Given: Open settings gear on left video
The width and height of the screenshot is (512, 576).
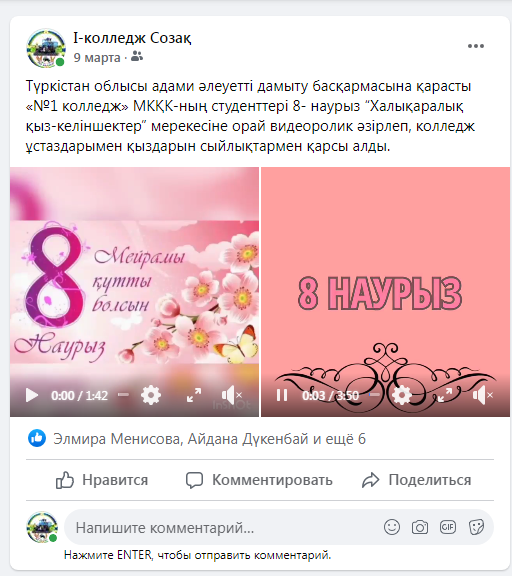Looking at the screenshot, I should (x=151, y=396).
